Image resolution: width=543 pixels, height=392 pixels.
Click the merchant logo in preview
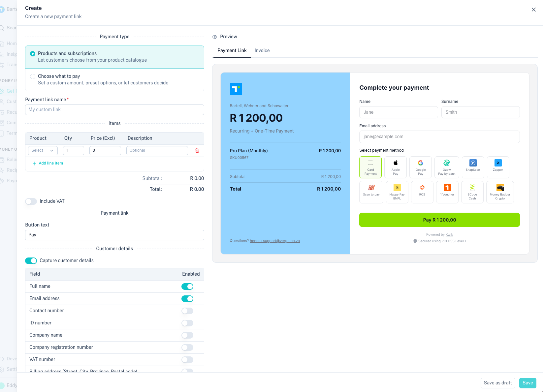(236, 89)
